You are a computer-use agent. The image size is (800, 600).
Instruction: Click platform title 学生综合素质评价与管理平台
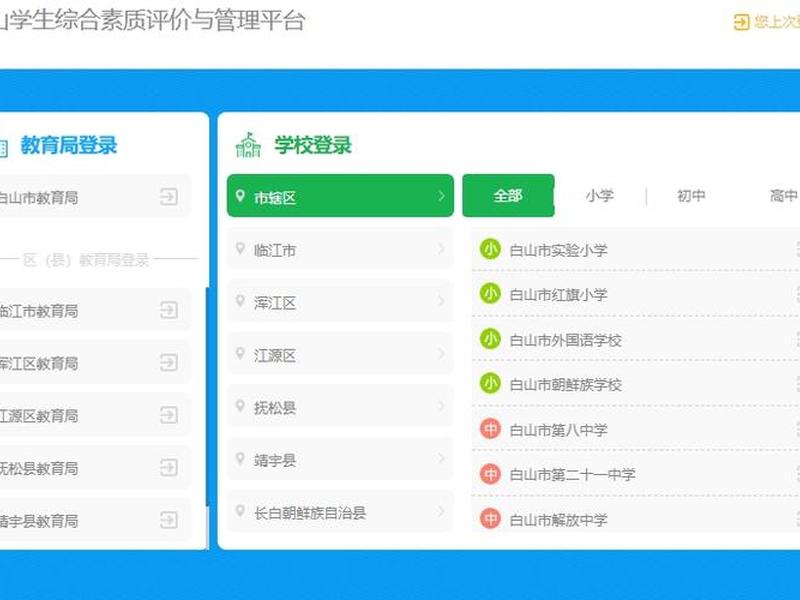[x=157, y=21]
